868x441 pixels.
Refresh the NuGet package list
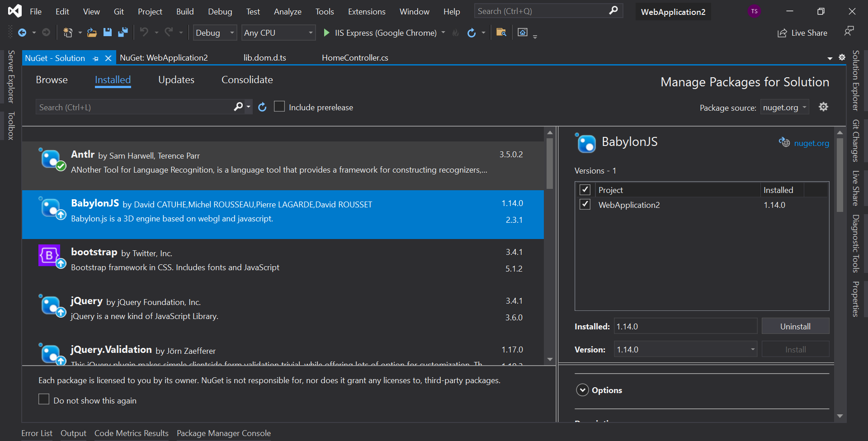click(x=262, y=107)
